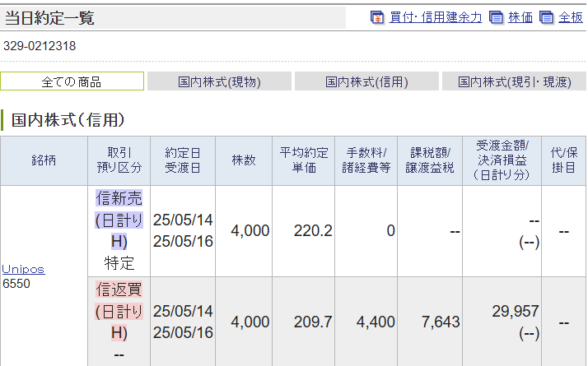Open the 全板 link

pos(571,17)
